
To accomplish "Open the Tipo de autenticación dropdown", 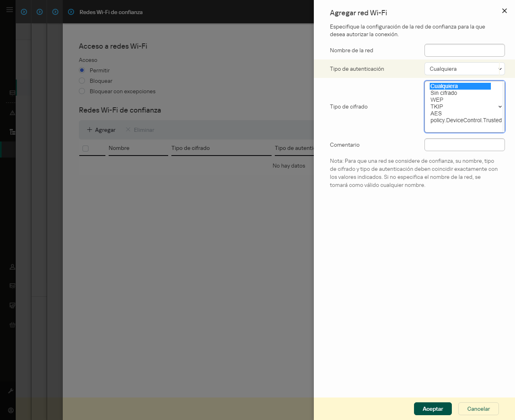I will 464,68.
